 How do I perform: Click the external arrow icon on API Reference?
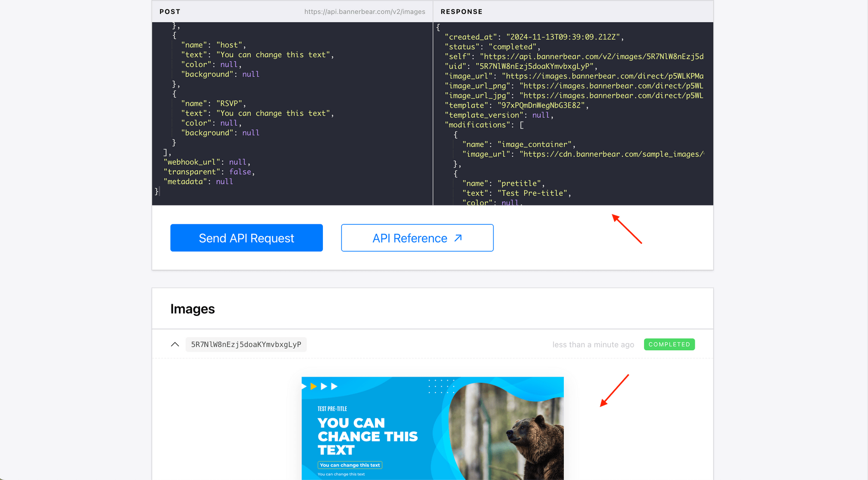point(458,238)
